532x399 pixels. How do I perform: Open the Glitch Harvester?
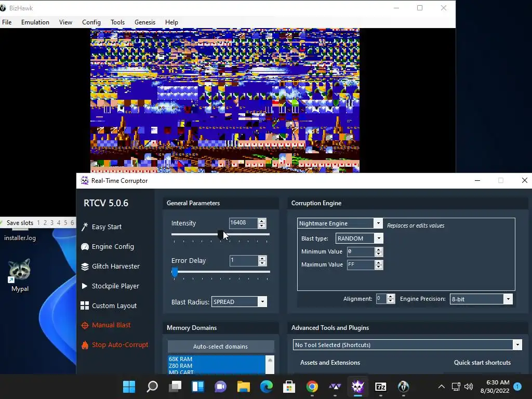tap(110, 267)
